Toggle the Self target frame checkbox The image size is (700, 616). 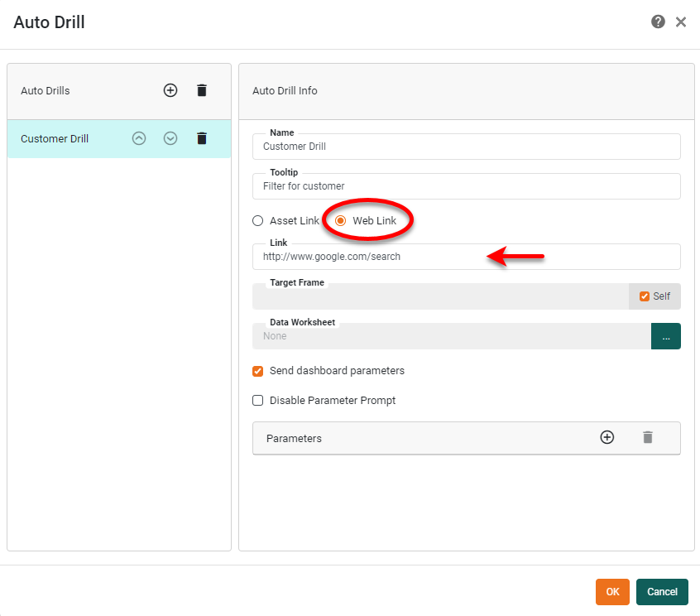[645, 296]
